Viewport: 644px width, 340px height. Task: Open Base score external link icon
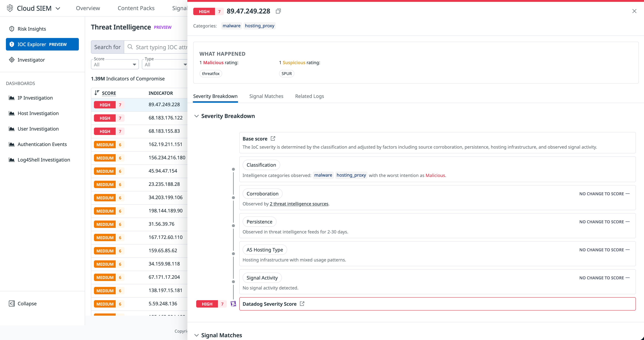273,138
